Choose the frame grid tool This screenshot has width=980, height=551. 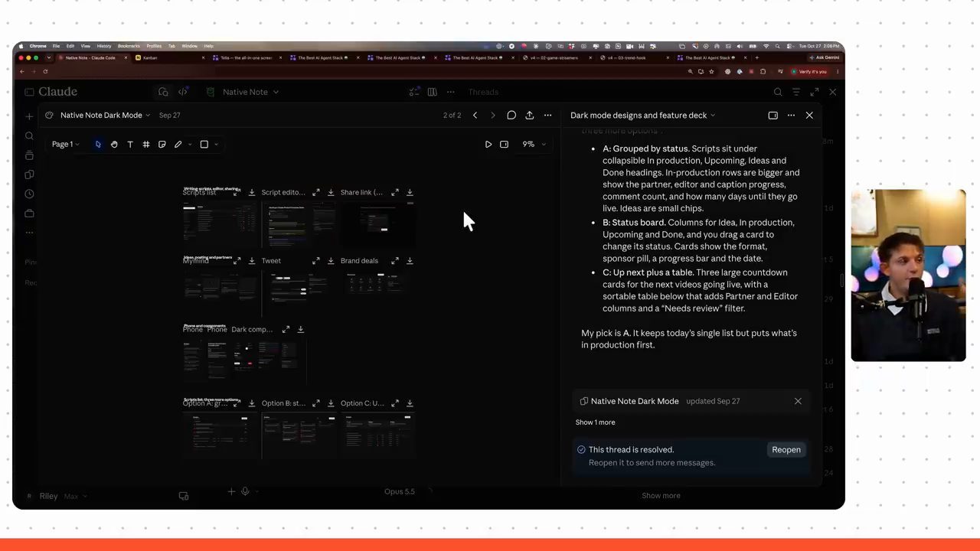146,144
